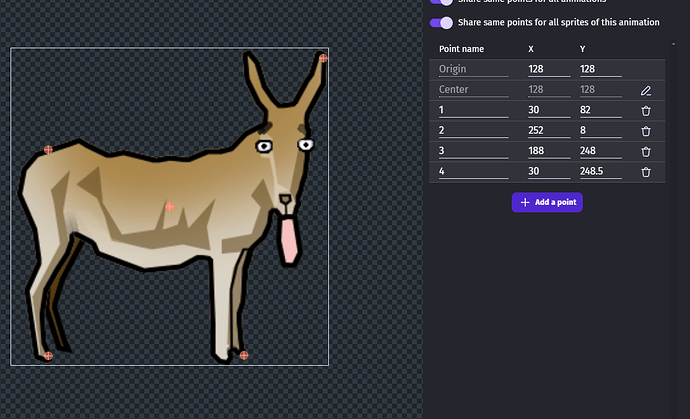The width and height of the screenshot is (690, 419).
Task: Click the X column header
Action: (x=531, y=49)
